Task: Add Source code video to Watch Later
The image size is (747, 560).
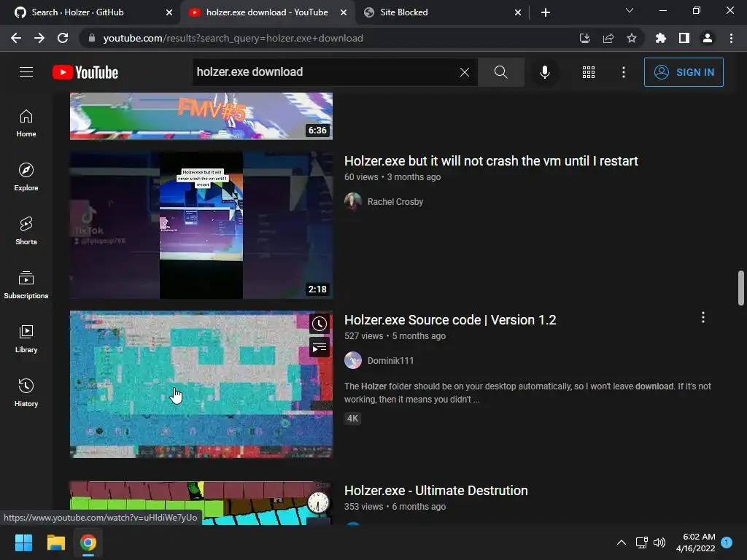Action: coord(320,324)
